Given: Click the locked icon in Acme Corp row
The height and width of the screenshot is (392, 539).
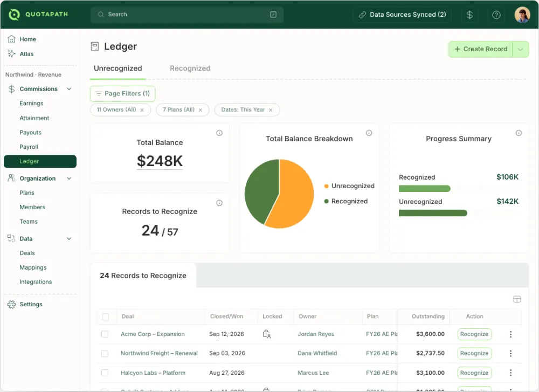Looking at the screenshot, I should point(267,334).
